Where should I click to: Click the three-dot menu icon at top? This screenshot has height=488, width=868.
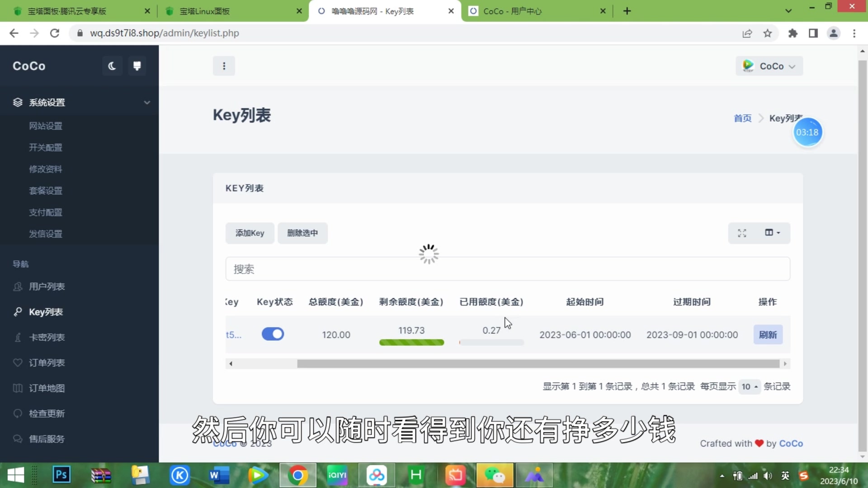click(224, 66)
